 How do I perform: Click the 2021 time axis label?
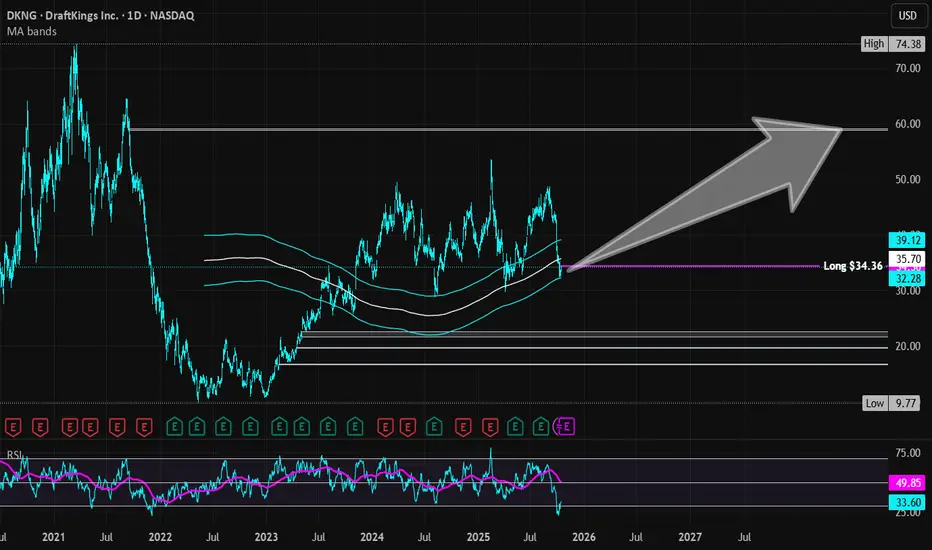(53, 537)
